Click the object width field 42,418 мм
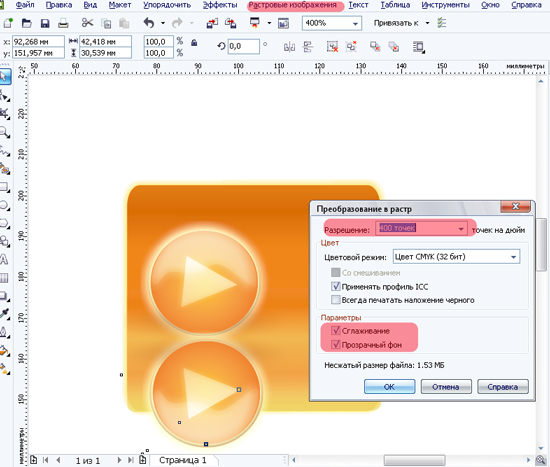550x467 pixels. 105,41
